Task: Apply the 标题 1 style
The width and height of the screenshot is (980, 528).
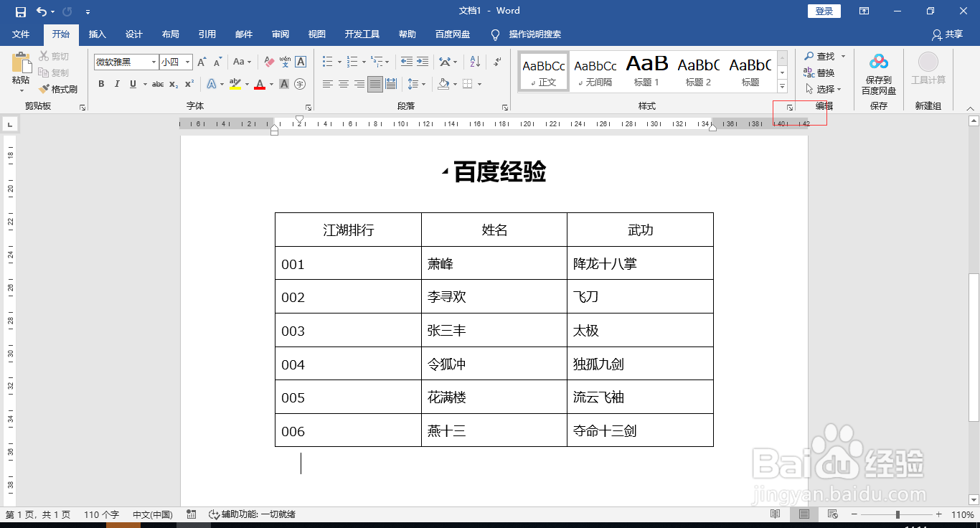Action: tap(646, 70)
